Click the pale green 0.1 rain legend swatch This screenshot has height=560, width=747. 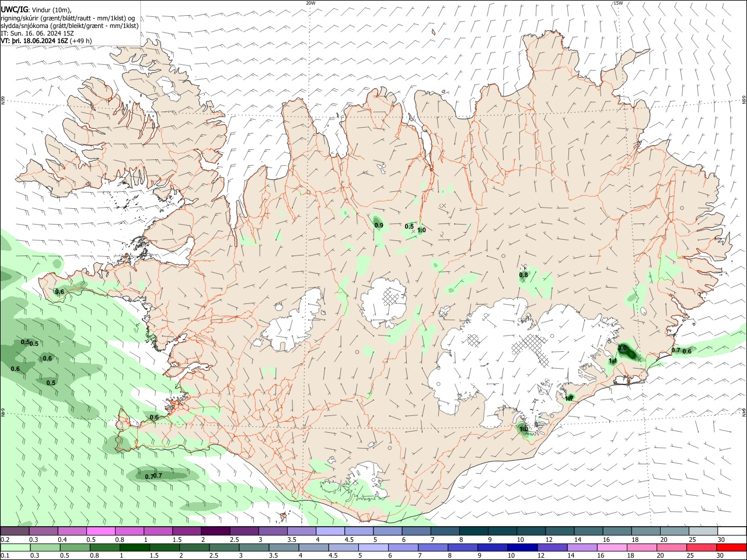[16, 547]
